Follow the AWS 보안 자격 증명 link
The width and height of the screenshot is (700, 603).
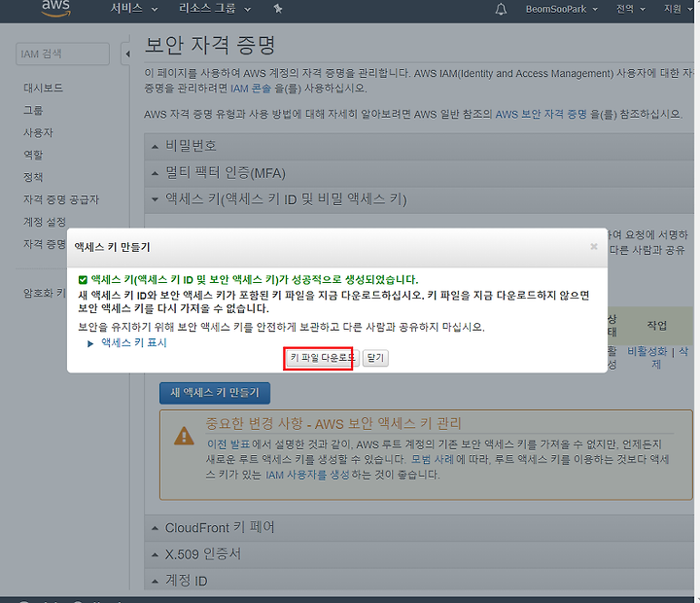tap(542, 115)
